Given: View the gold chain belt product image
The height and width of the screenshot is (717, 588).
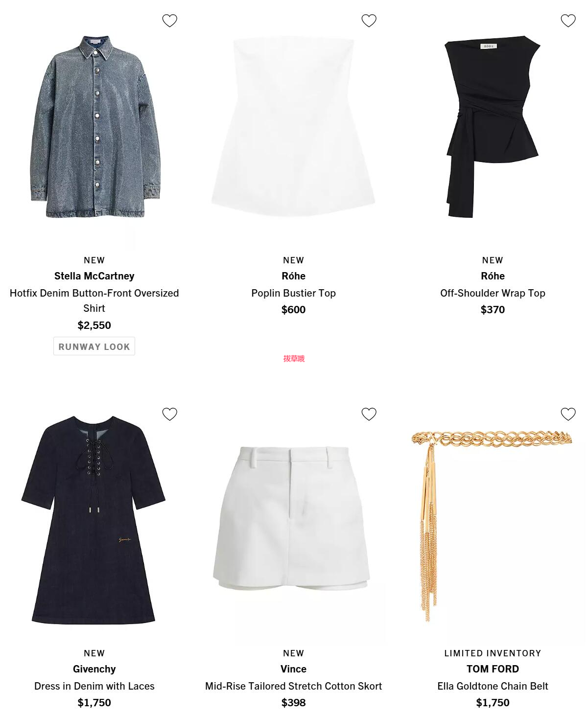Looking at the screenshot, I should [x=492, y=526].
